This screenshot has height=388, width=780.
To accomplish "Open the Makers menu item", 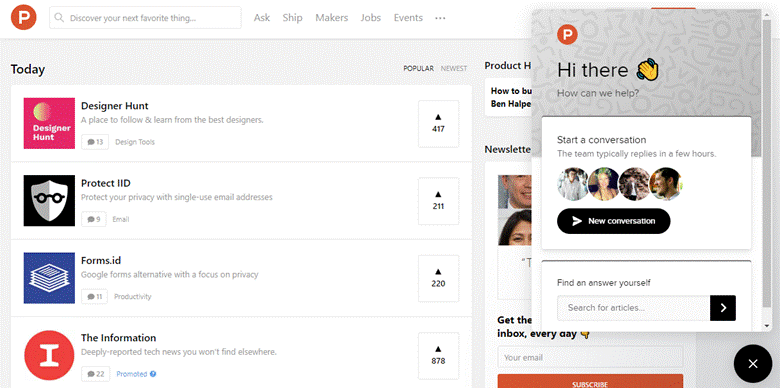I will (332, 18).
